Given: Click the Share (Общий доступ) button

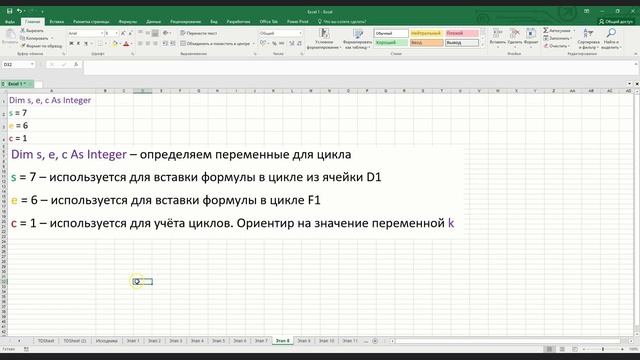Looking at the screenshot, I should tap(616, 21).
